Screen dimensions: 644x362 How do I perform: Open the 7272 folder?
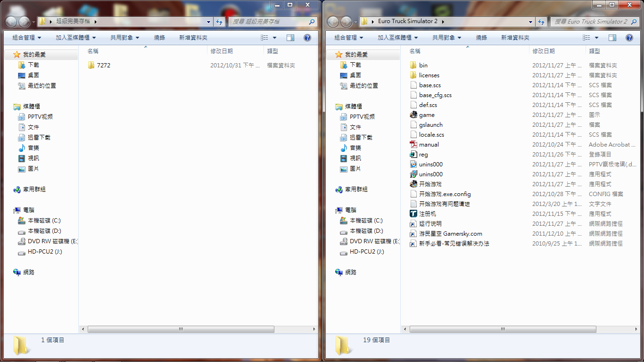pos(103,66)
